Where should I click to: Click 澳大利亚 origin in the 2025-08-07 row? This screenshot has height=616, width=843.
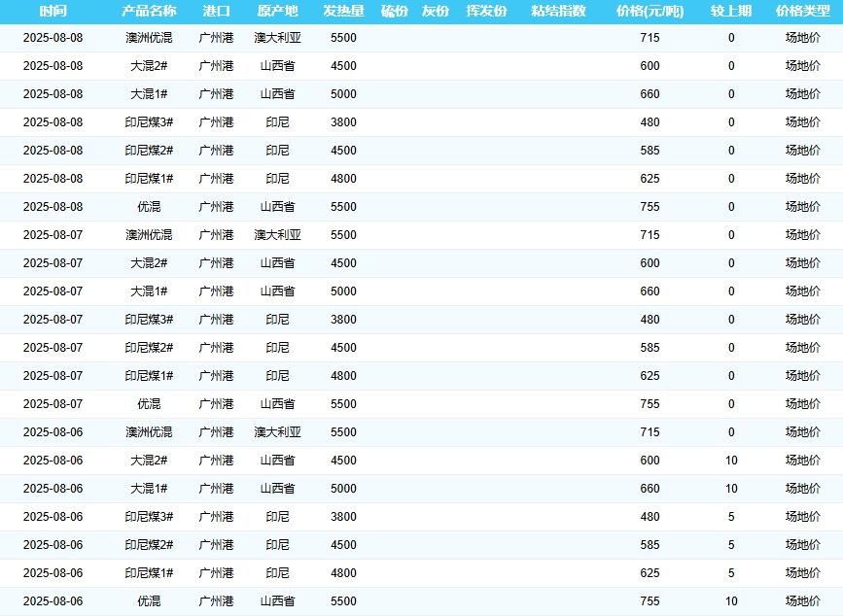[277, 235]
